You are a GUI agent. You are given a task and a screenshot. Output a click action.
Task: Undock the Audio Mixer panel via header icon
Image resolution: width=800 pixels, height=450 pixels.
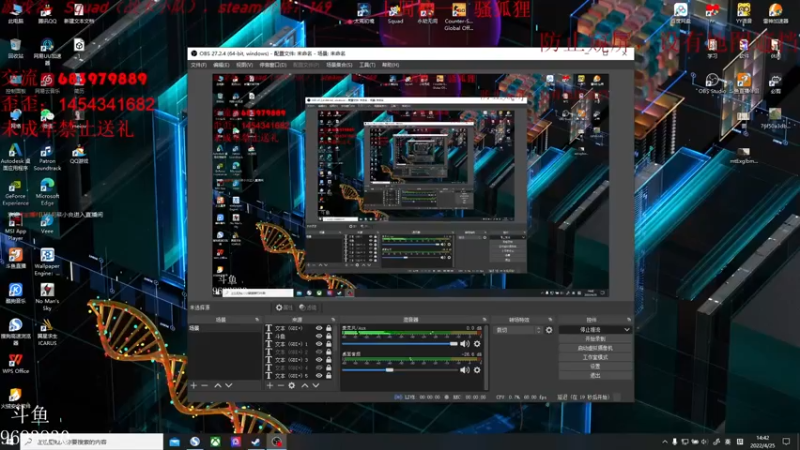coord(484,319)
